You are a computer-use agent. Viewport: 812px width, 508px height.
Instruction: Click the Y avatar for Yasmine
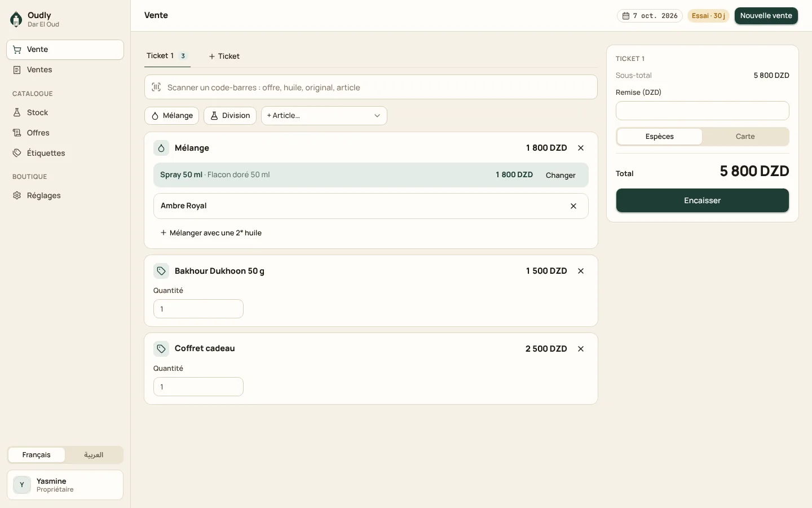point(22,485)
